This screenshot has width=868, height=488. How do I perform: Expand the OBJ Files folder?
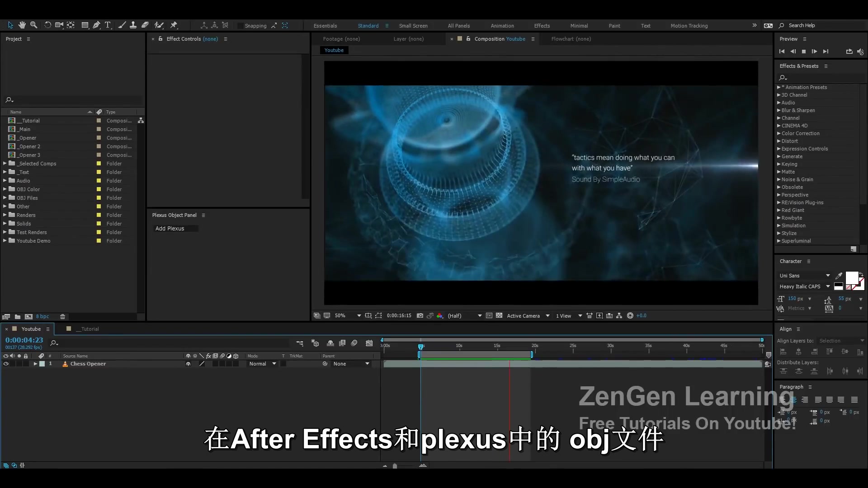pyautogui.click(x=5, y=197)
